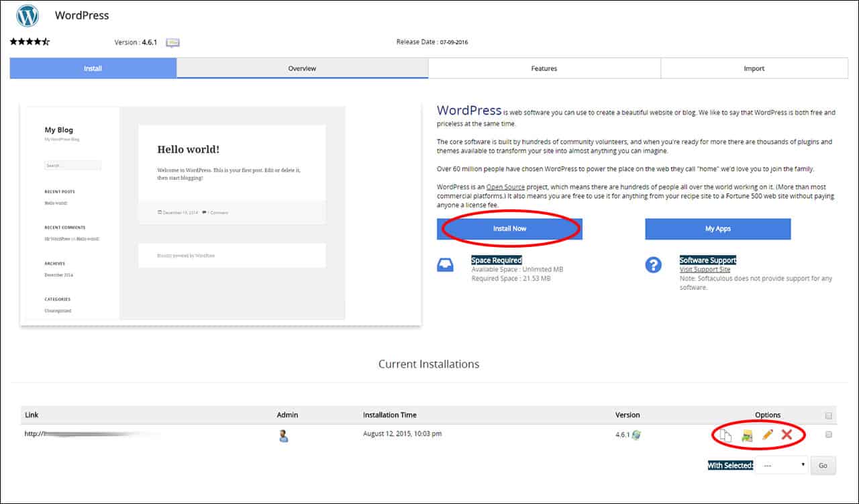859x504 pixels.
Task: Click the blue question mark support icon
Action: [653, 265]
